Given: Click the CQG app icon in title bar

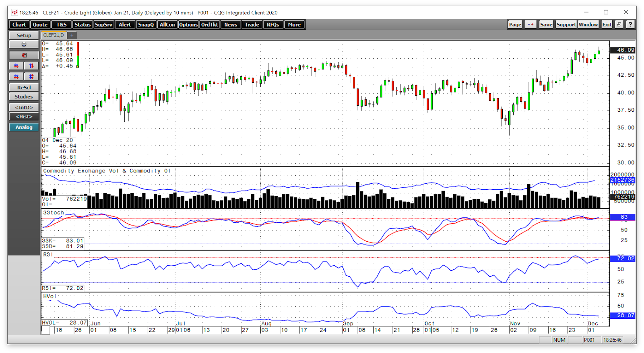Looking at the screenshot, I should click(x=14, y=12).
